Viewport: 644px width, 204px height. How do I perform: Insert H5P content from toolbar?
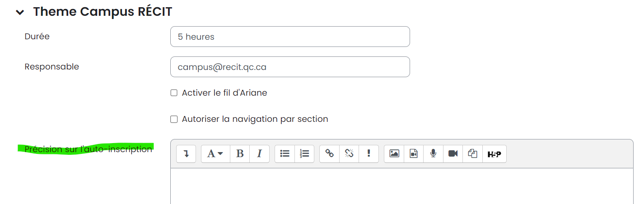pos(494,154)
